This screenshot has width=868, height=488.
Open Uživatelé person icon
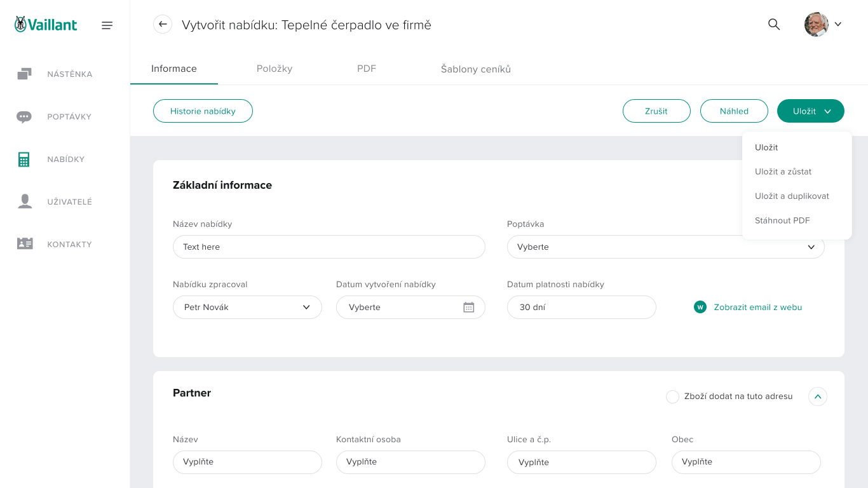click(x=25, y=201)
